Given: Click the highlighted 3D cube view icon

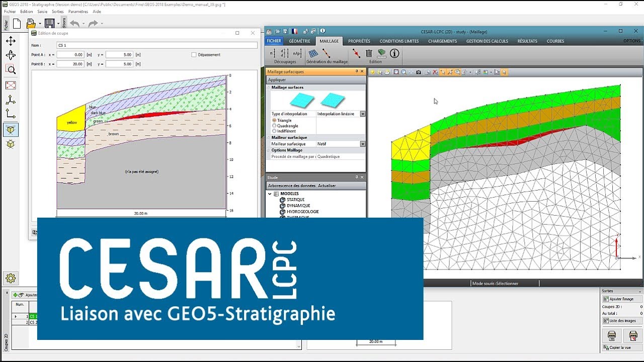Looking at the screenshot, I should point(11,130).
